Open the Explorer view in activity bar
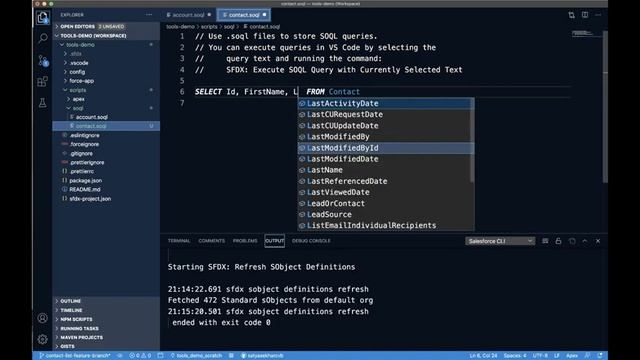The width and height of the screenshot is (640, 360). click(x=42, y=18)
